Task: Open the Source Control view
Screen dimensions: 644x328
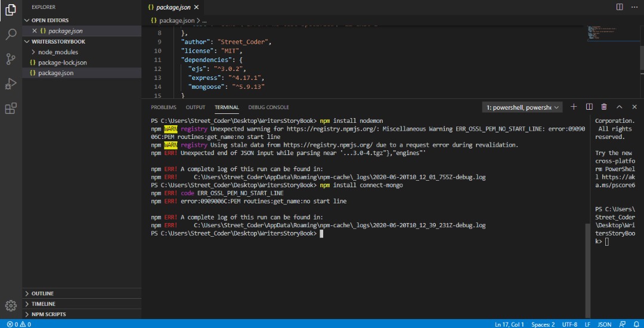Action: coord(11,59)
